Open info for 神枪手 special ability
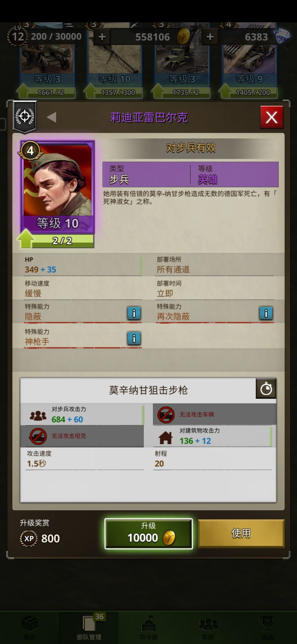 pos(134,338)
